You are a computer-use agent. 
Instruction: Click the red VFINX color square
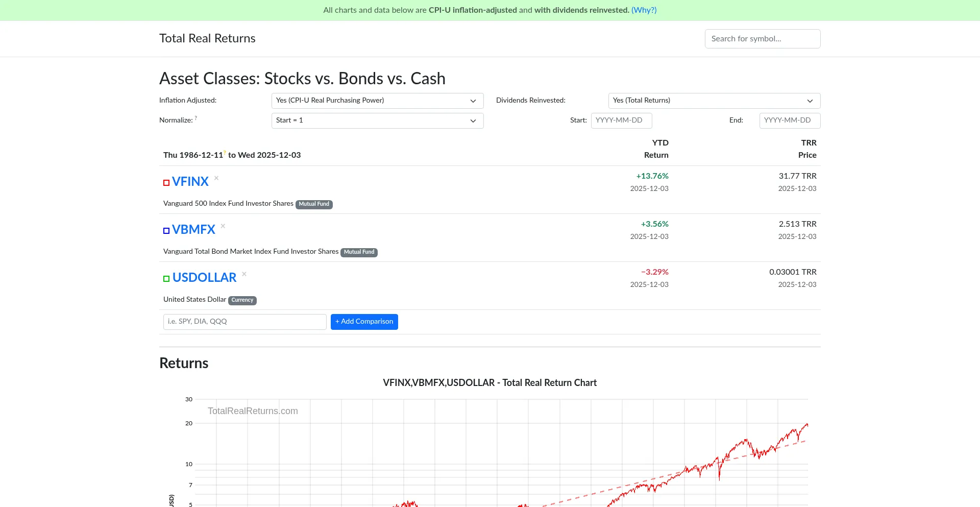pos(166,183)
